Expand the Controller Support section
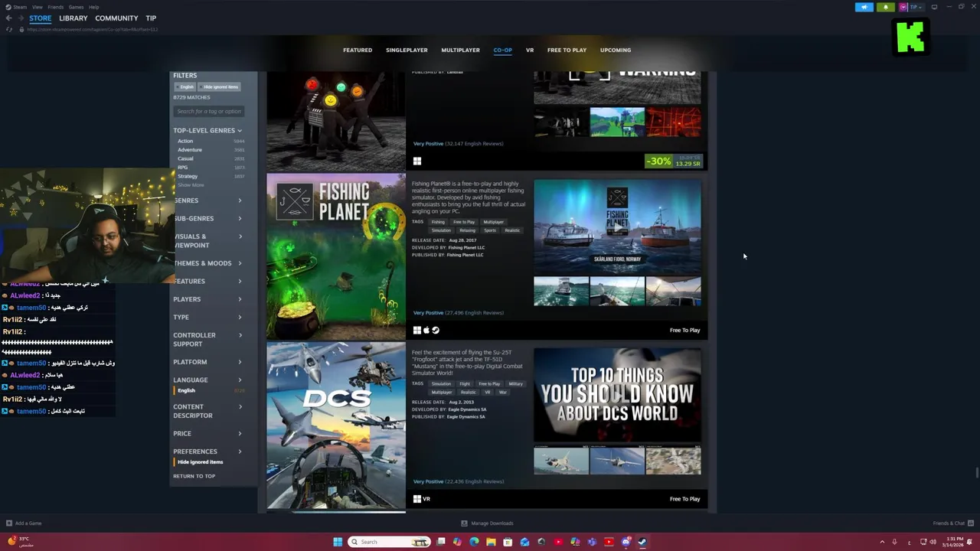Image resolution: width=980 pixels, height=551 pixels. point(207,340)
